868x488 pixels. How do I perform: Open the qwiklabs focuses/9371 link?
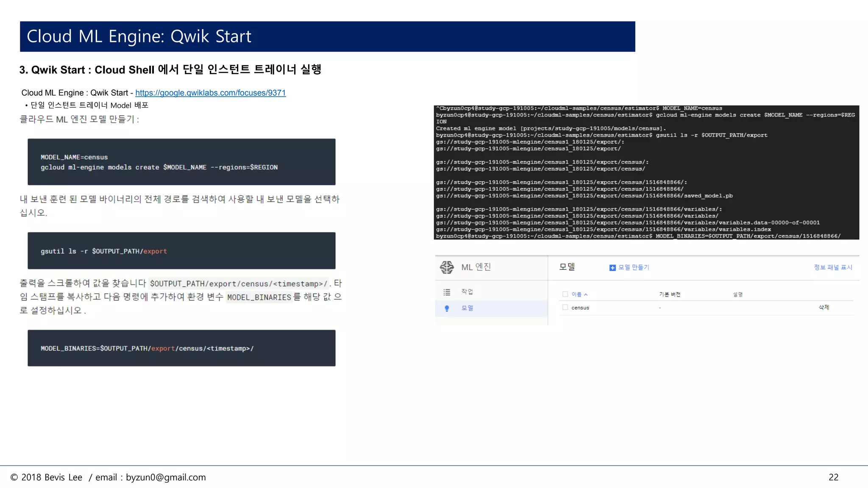[x=211, y=93]
